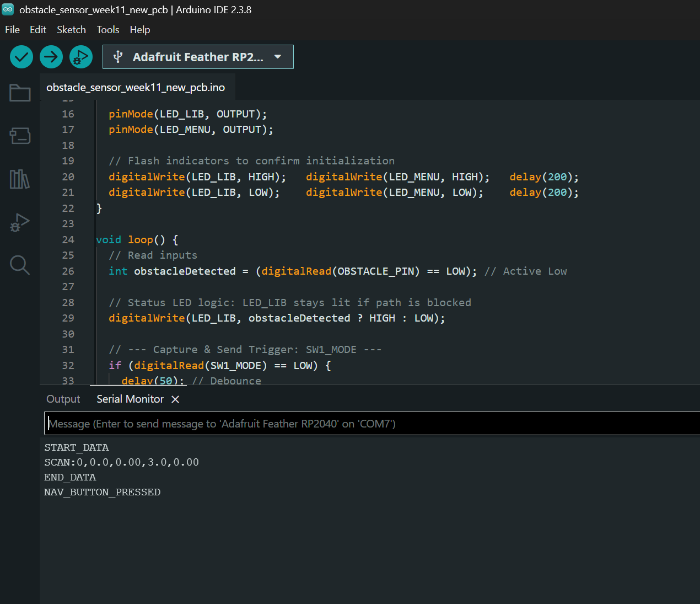
Task: Switch to the Output panel tab
Action: coord(63,399)
